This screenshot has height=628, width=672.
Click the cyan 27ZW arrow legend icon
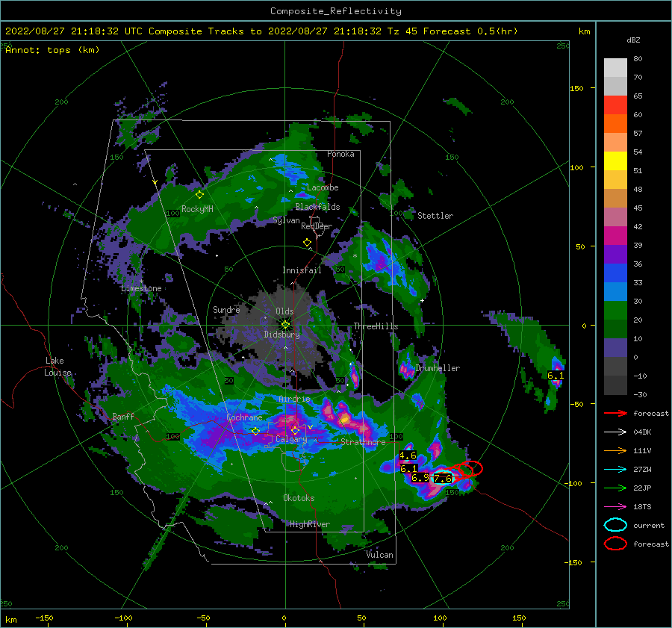coord(615,470)
